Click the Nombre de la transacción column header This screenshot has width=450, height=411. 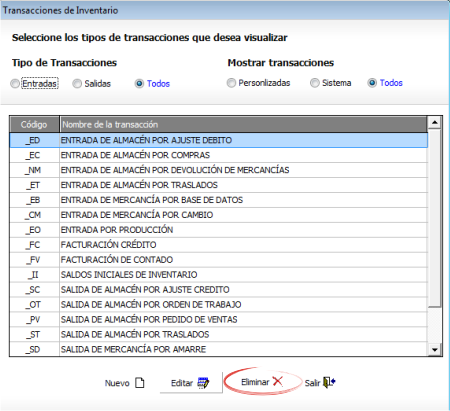pyautogui.click(x=243, y=124)
